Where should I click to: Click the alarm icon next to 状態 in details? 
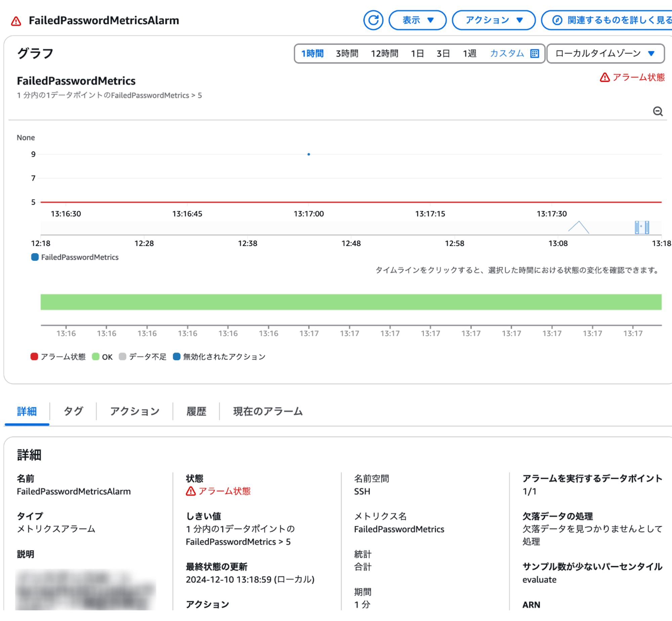(x=191, y=491)
